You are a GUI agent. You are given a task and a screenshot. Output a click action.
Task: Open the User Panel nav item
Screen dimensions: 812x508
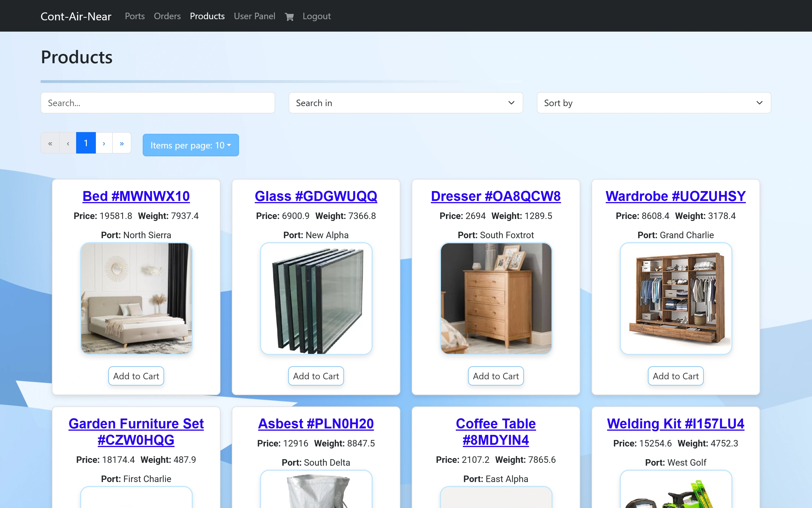(x=254, y=16)
